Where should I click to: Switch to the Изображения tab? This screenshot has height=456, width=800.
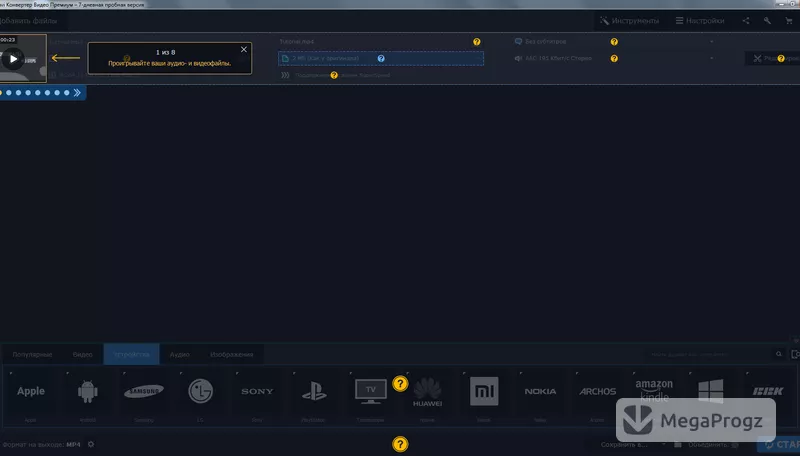point(232,354)
